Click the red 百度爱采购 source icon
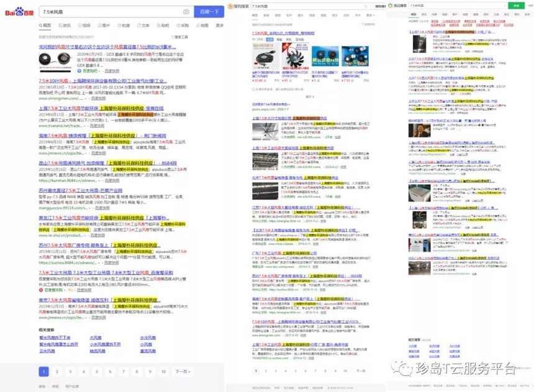 (41, 290)
